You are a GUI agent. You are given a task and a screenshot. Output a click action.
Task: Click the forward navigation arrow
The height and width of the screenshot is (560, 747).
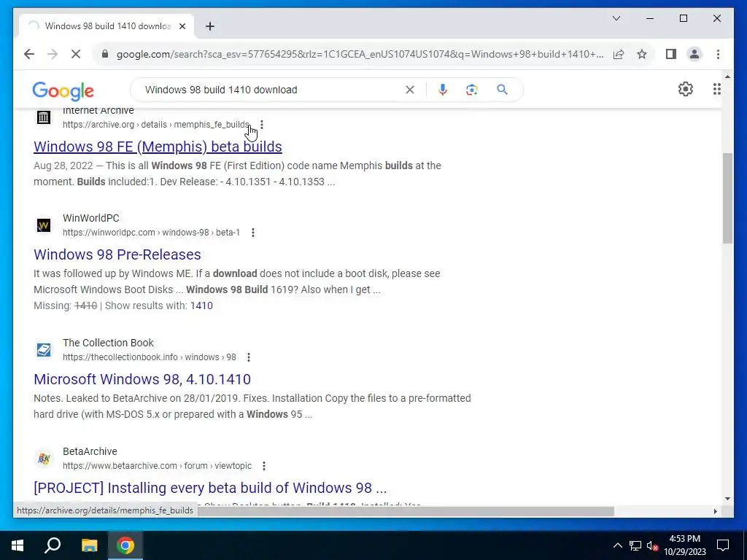click(53, 54)
